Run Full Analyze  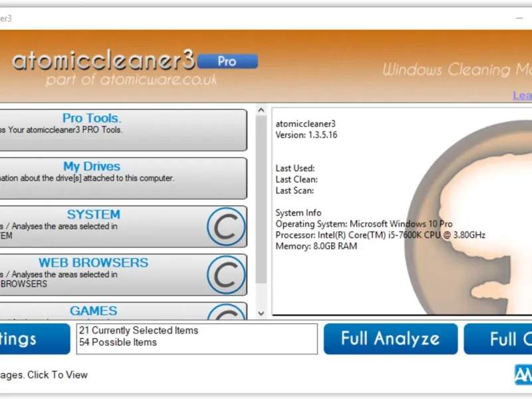pos(390,338)
